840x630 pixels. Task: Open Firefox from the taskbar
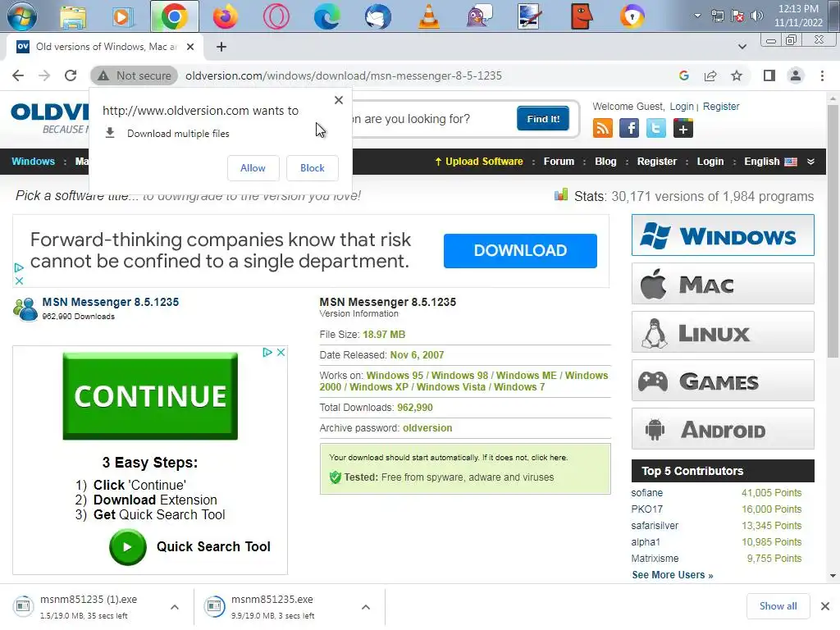[x=225, y=16]
